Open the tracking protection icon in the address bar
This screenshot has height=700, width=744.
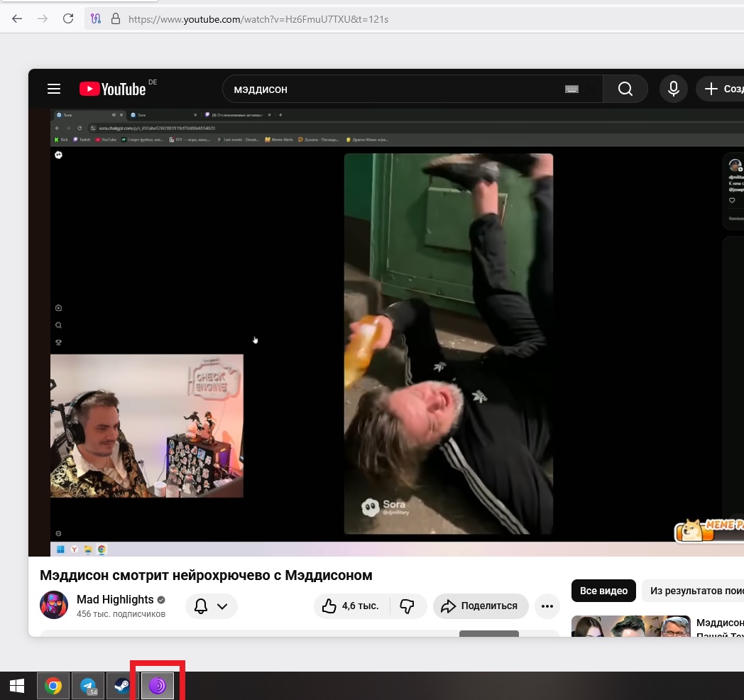(96, 19)
